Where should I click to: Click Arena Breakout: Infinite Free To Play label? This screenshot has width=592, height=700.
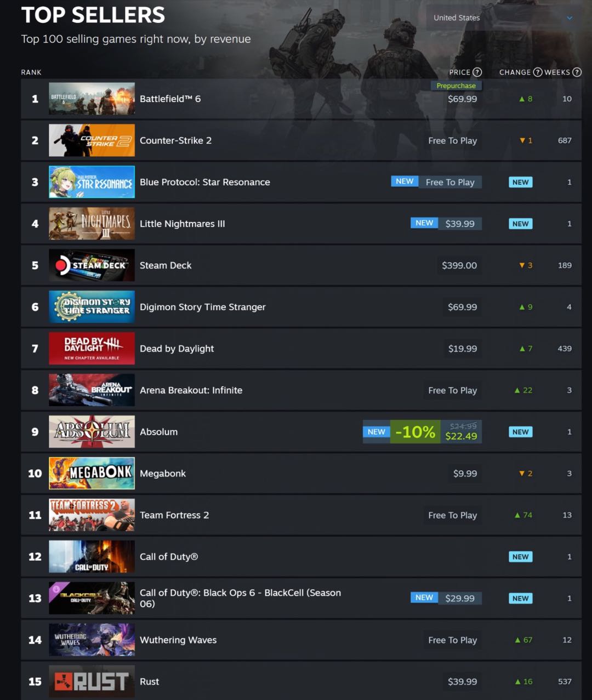coord(452,390)
